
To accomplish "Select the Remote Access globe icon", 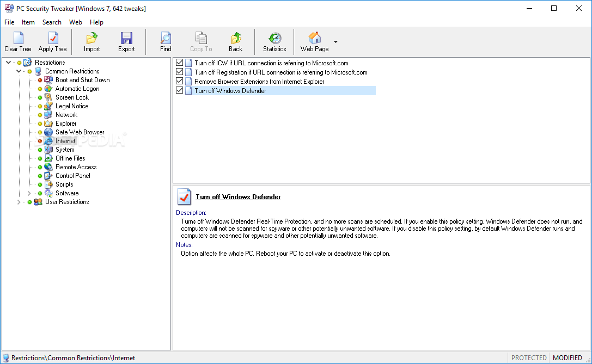I will [48, 166].
